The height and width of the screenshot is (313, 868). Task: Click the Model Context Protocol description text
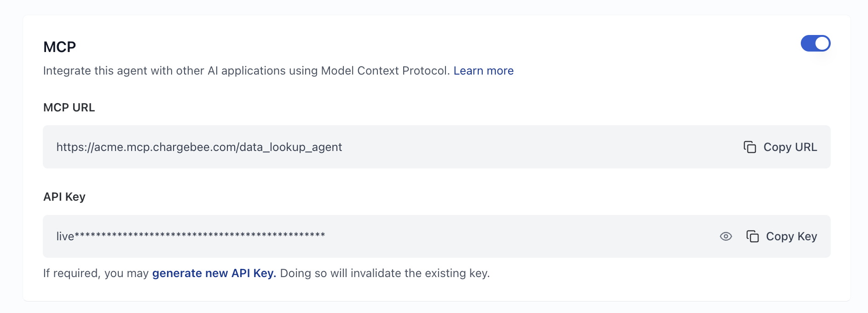[246, 70]
